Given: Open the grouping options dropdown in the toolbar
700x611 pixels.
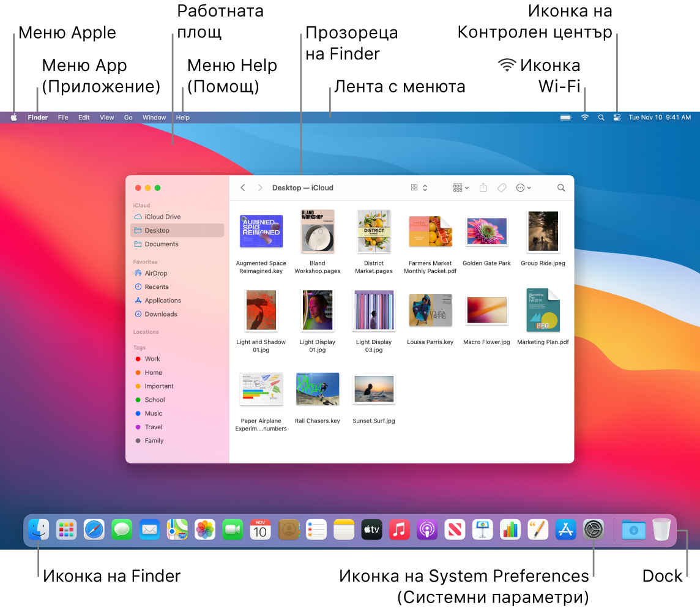Looking at the screenshot, I should coord(460,187).
